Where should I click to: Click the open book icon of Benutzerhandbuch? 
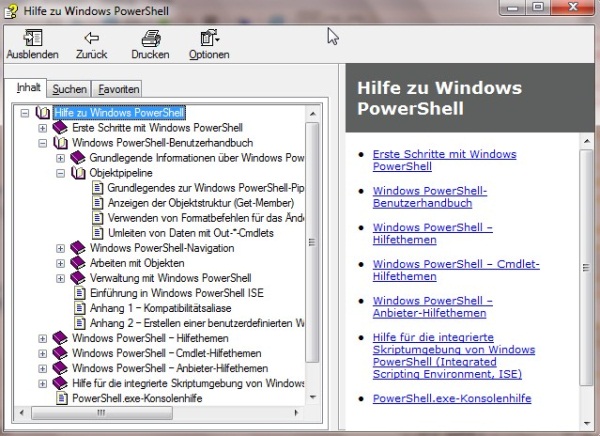60,143
